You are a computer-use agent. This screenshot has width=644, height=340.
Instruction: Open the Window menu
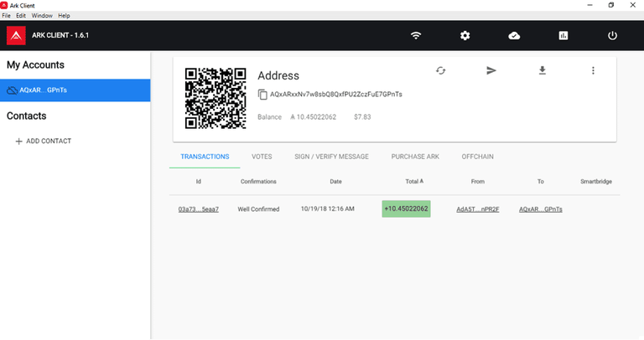tap(42, 16)
